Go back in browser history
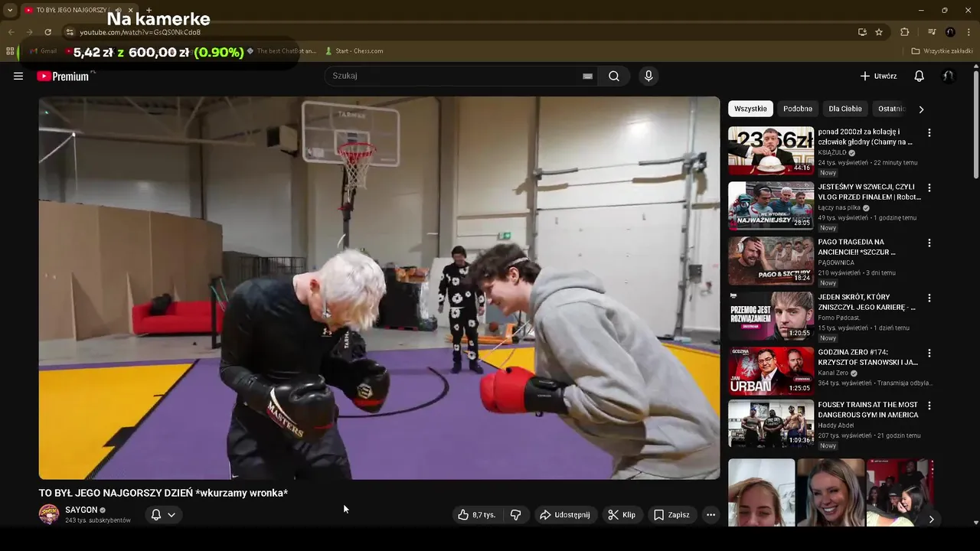 (x=11, y=32)
